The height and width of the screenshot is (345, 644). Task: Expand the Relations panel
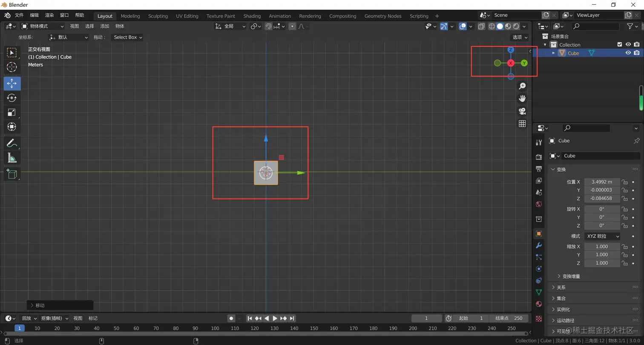[x=553, y=288]
